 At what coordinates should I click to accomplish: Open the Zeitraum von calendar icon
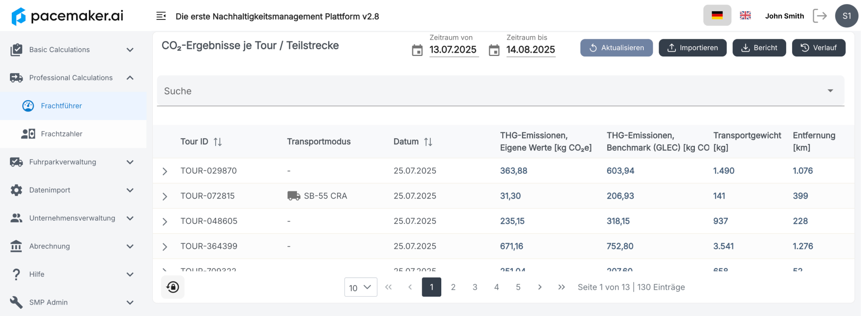click(x=417, y=50)
